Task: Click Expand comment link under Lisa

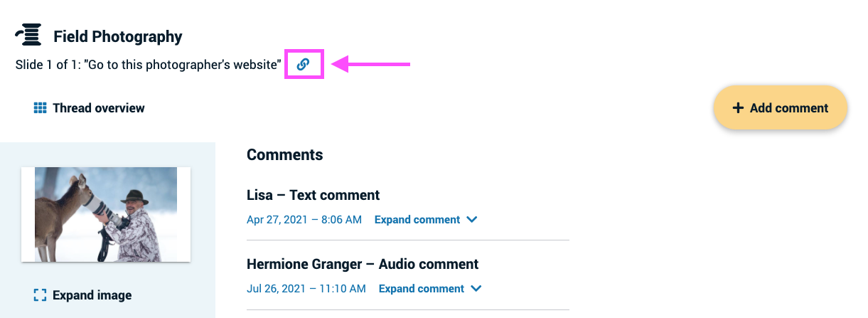Action: click(417, 220)
